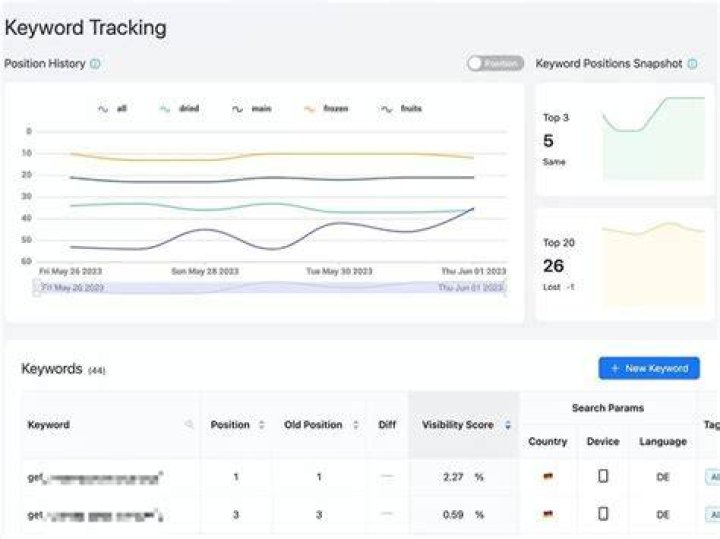Toggle the Position switch above chart

pos(495,63)
